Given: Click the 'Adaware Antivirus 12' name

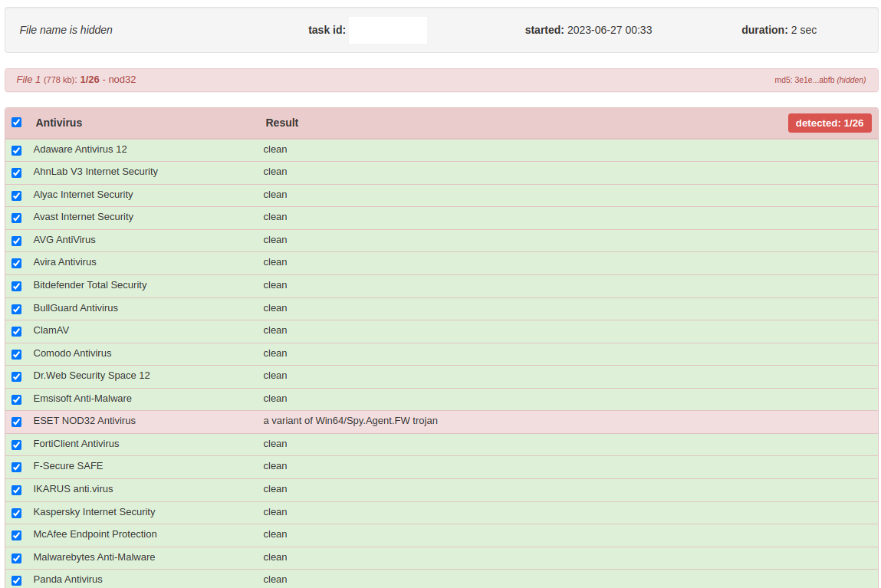Looking at the screenshot, I should click(80, 149).
